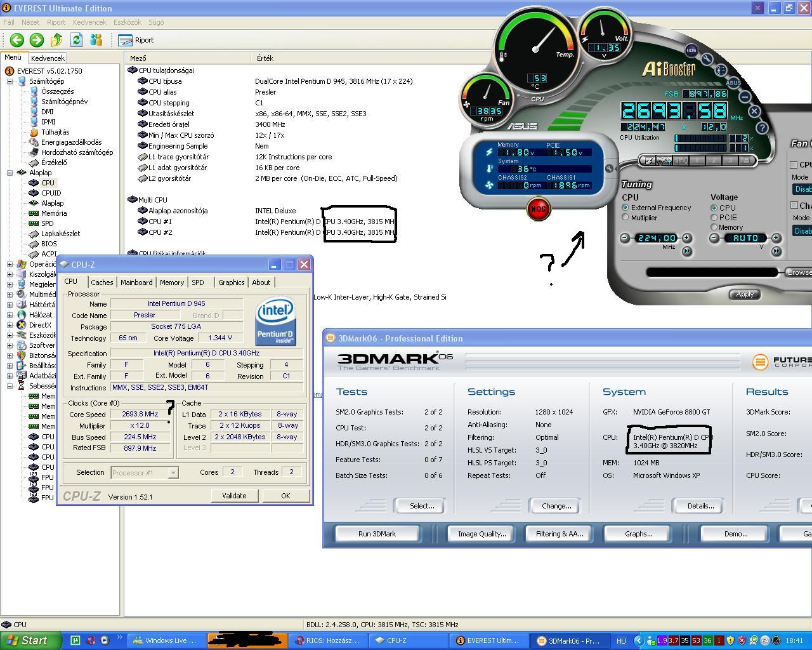Fast-forward voltage double-arrow button

(x=776, y=251)
